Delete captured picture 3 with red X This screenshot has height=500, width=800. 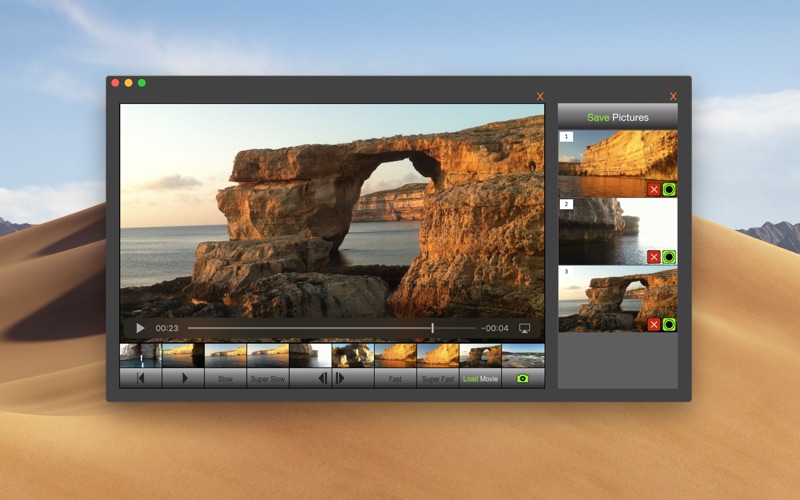654,324
